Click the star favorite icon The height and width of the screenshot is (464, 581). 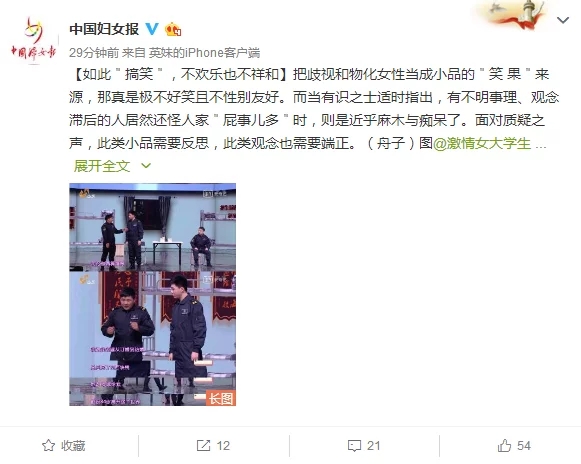49,445
